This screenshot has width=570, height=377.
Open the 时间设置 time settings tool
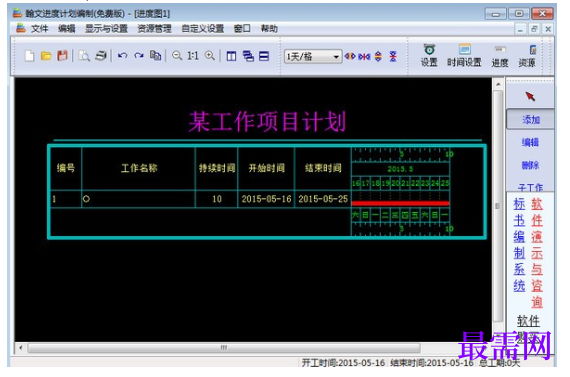[x=464, y=56]
